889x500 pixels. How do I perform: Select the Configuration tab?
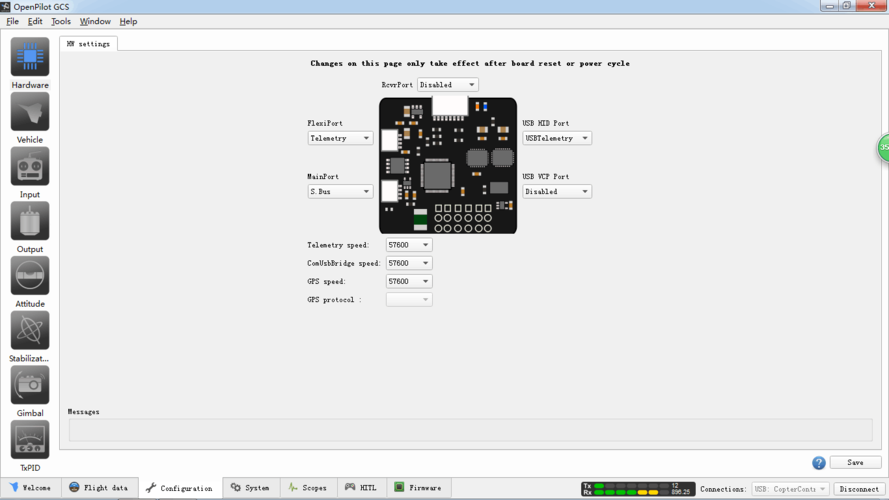180,488
